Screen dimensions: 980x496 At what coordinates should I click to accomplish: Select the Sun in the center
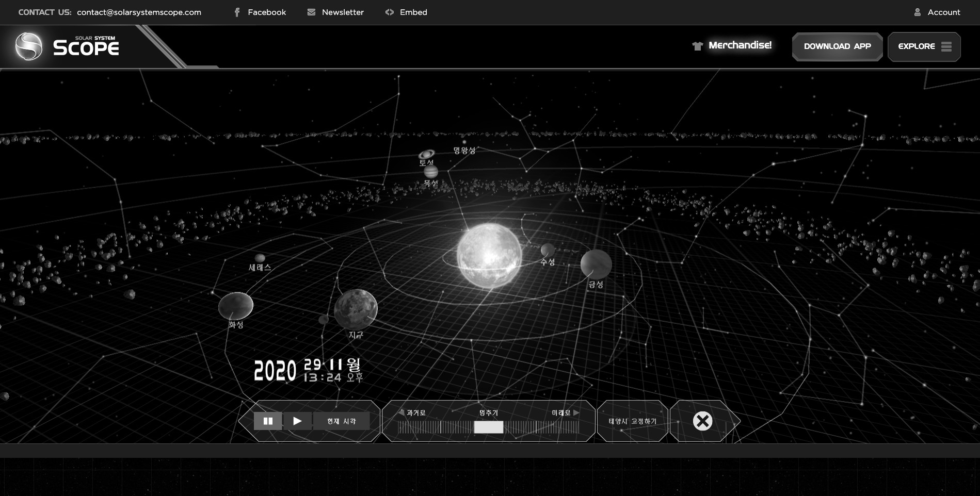489,255
